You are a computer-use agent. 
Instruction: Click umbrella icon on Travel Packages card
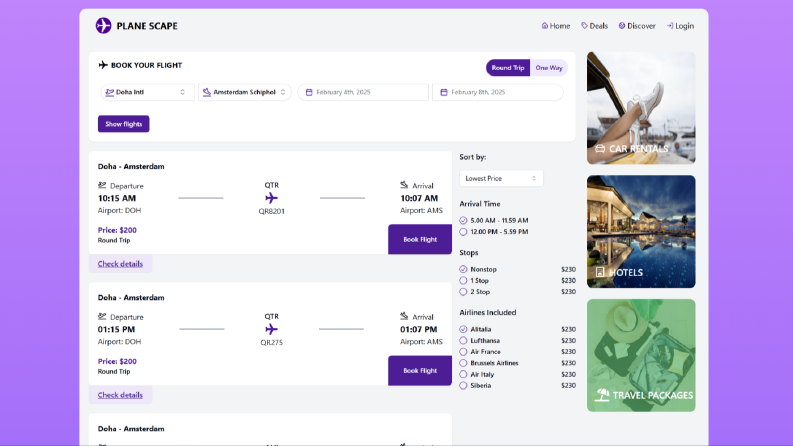[x=602, y=395]
